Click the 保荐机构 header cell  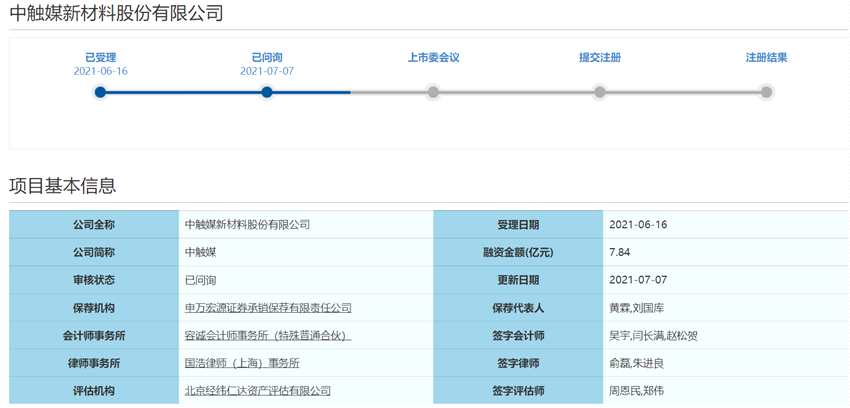[94, 308]
